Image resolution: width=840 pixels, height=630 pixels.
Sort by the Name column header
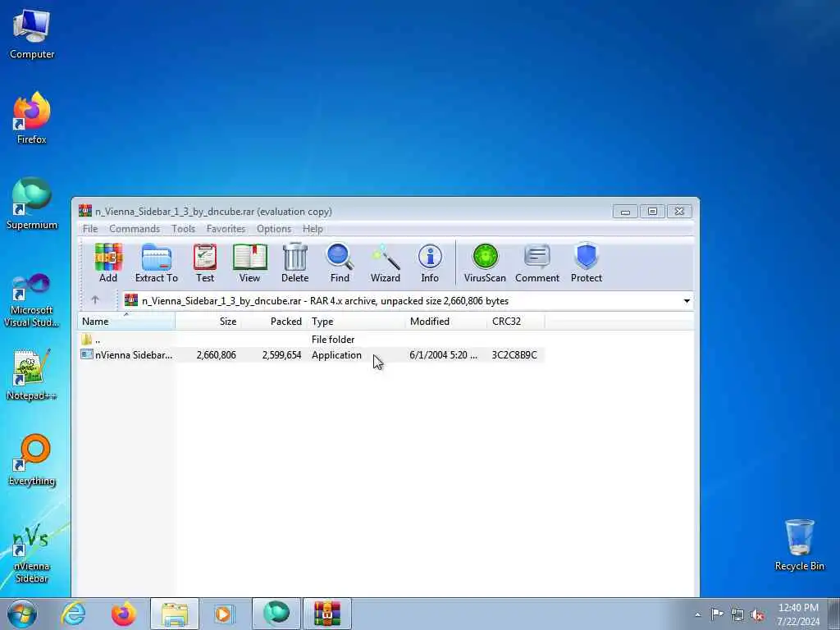[x=126, y=322]
